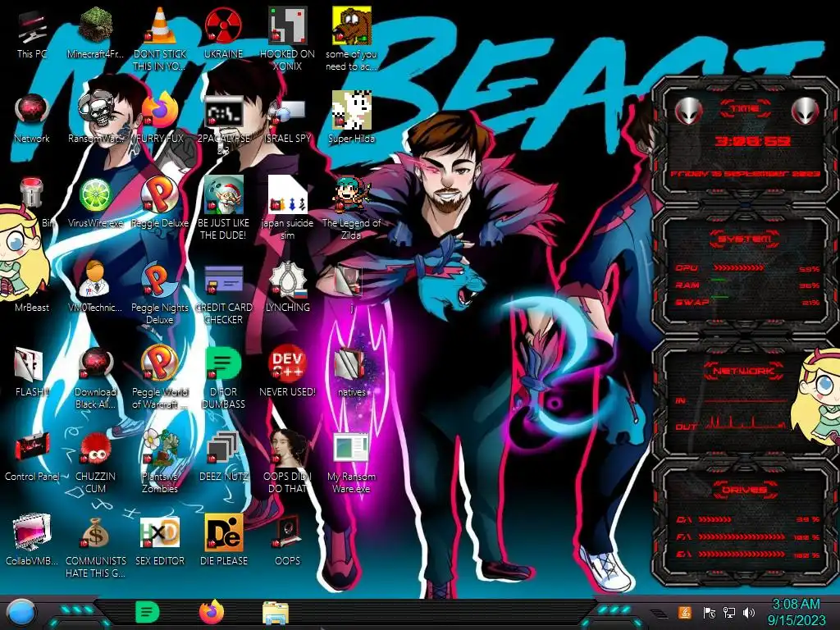Click the RAM label in System widget
Image resolution: width=840 pixels, height=630 pixels.
tap(687, 285)
